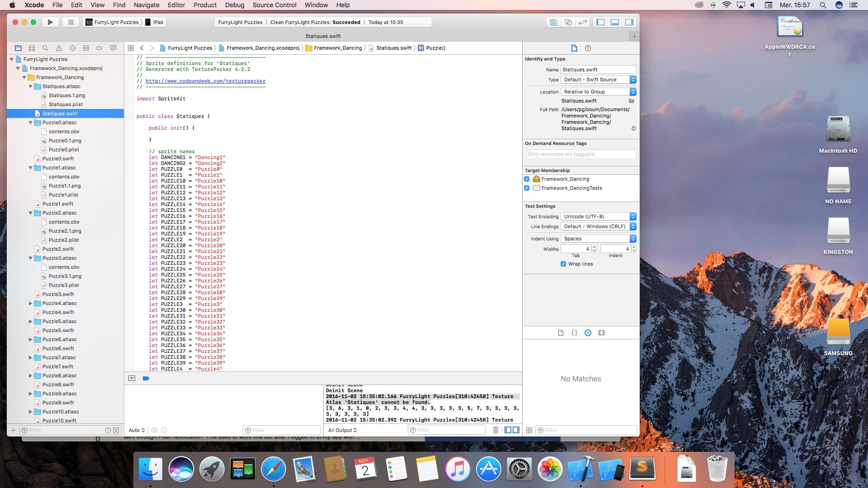Image resolution: width=868 pixels, height=488 pixels.
Task: Click the Run (play) button in toolbar
Action: 50,22
